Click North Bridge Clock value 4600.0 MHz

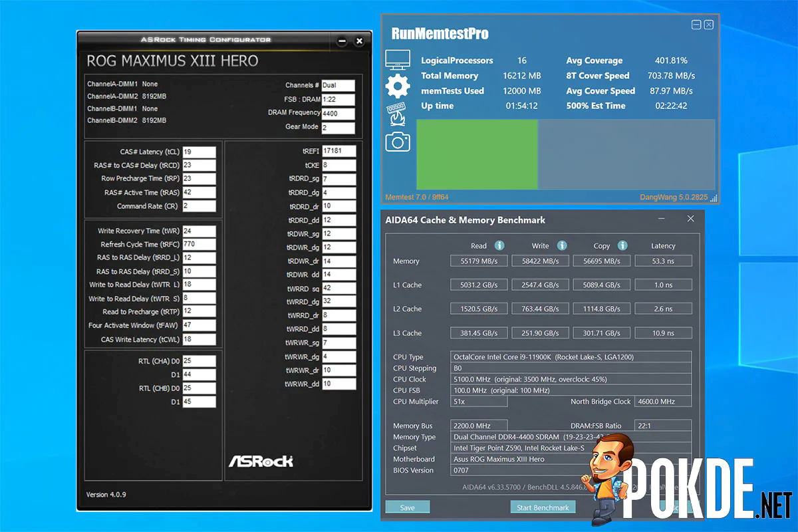(663, 402)
